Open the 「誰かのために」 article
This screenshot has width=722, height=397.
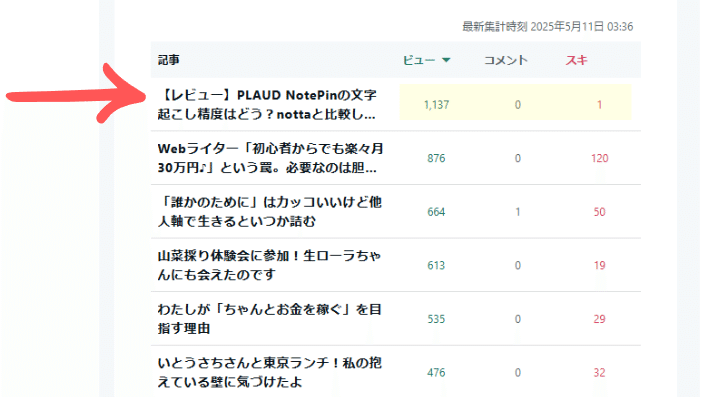click(269, 212)
